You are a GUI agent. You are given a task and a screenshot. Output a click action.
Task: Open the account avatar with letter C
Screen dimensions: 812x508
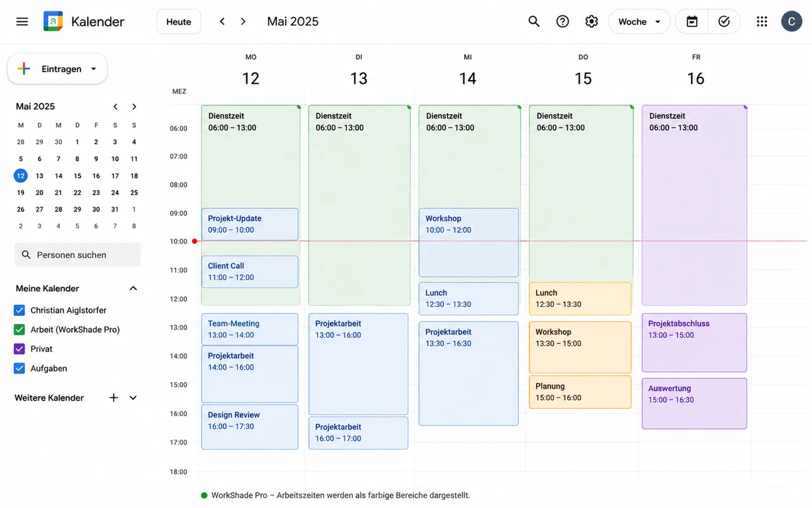tap(791, 22)
